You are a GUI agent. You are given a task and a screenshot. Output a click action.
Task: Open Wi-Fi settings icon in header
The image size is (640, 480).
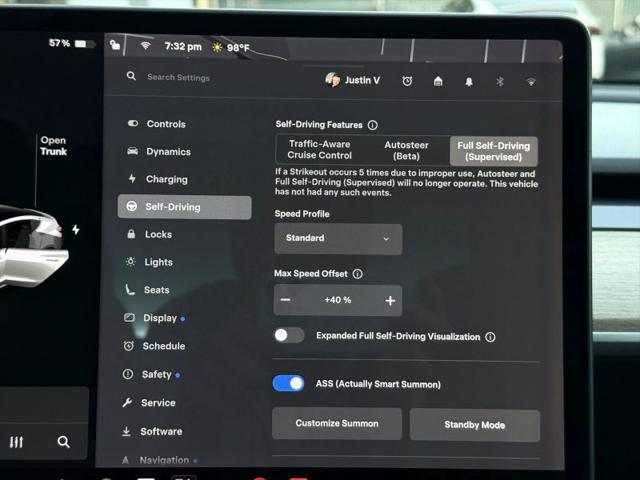(x=531, y=82)
